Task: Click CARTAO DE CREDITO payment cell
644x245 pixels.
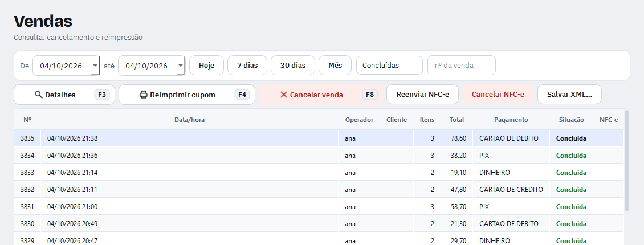Action: coord(511,190)
